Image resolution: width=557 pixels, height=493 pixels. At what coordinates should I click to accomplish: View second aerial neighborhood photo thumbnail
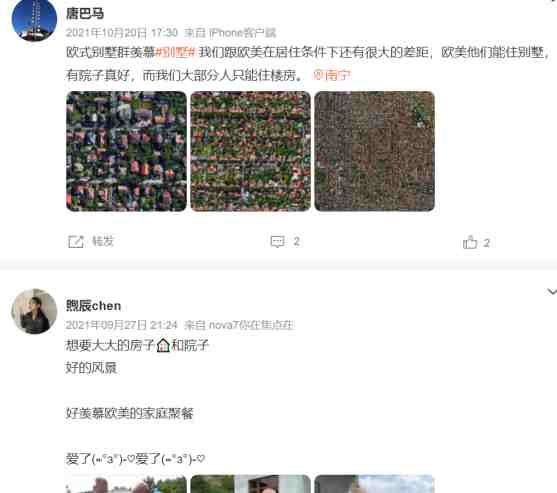[x=250, y=151]
